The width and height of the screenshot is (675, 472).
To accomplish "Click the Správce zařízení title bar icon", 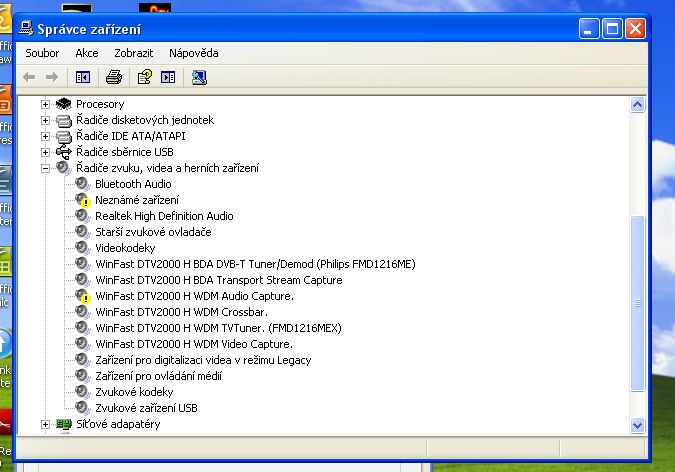I will [26, 28].
